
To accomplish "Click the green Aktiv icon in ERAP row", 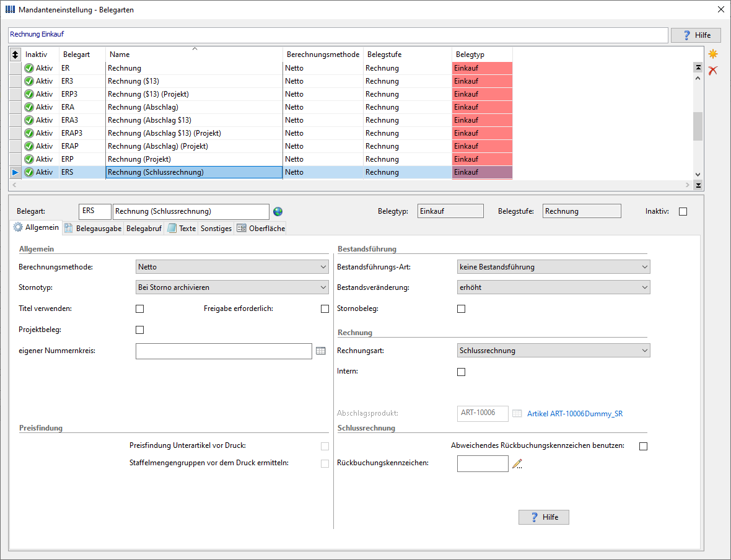I will click(29, 146).
